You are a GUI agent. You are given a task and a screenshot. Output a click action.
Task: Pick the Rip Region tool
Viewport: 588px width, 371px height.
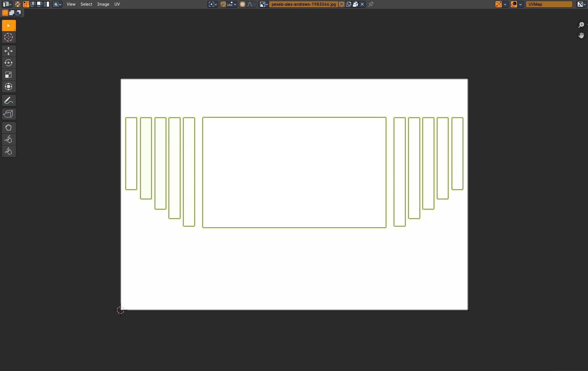point(9,114)
